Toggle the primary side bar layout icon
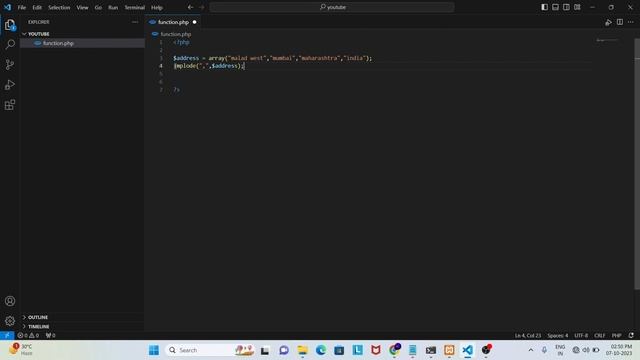The width and height of the screenshot is (640, 360). point(544,7)
